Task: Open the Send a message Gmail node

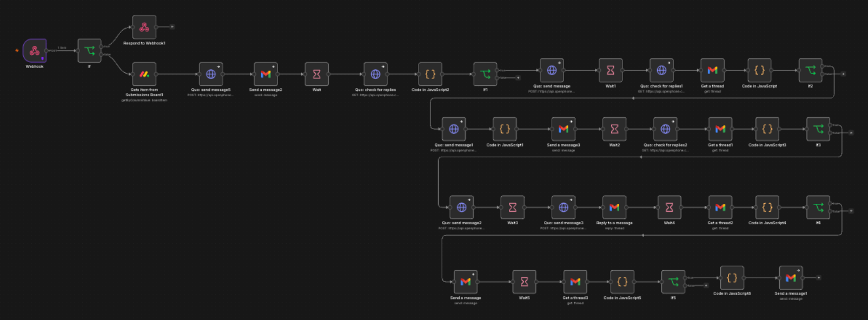Action: tap(466, 282)
